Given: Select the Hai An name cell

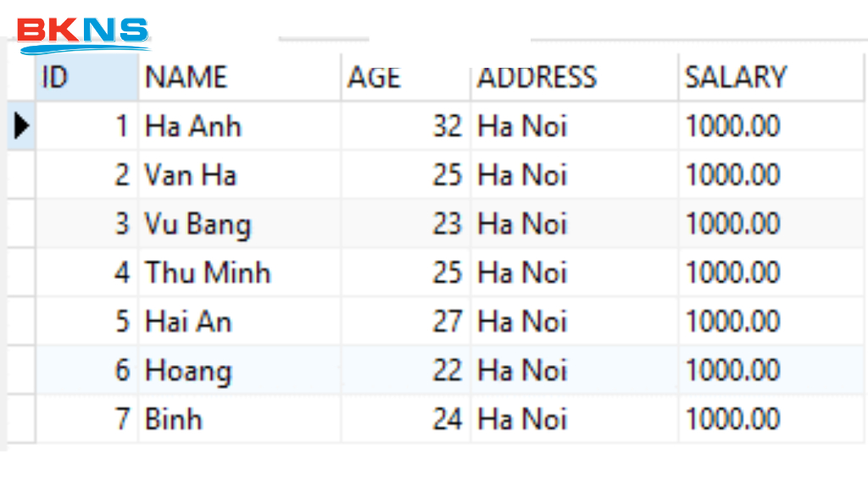Looking at the screenshot, I should point(238,322).
